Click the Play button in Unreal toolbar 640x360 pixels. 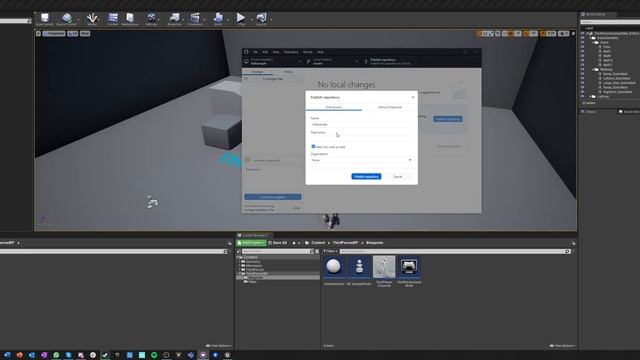click(241, 18)
